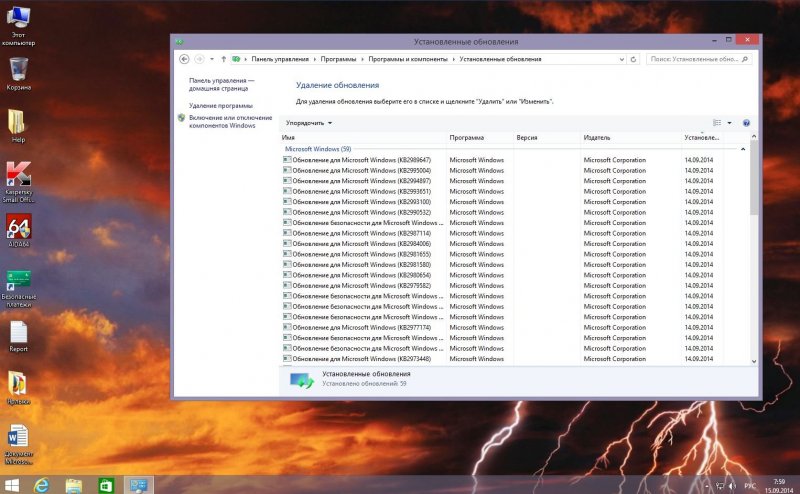800x494 pixels.
Task: Sort by the Имя column header
Action: 363,138
